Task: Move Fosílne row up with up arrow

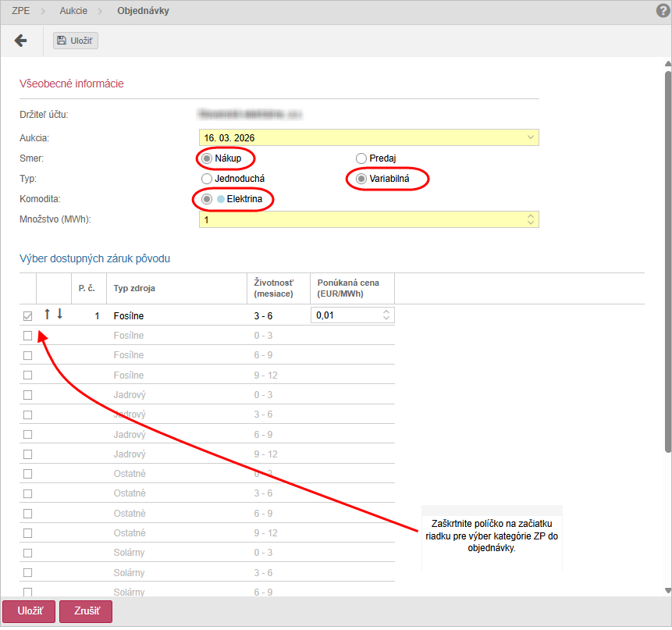Action: pos(47,315)
